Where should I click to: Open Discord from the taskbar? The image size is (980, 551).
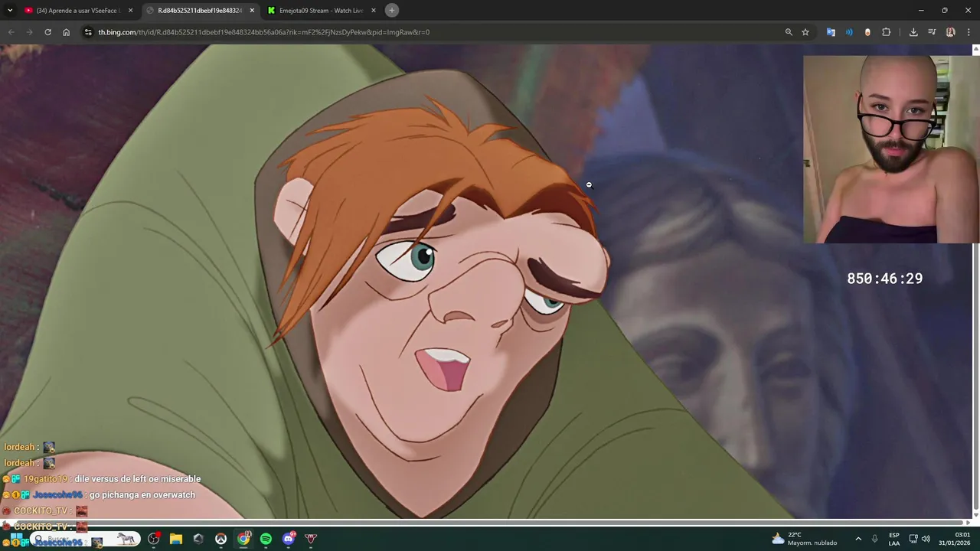pyautogui.click(x=289, y=539)
